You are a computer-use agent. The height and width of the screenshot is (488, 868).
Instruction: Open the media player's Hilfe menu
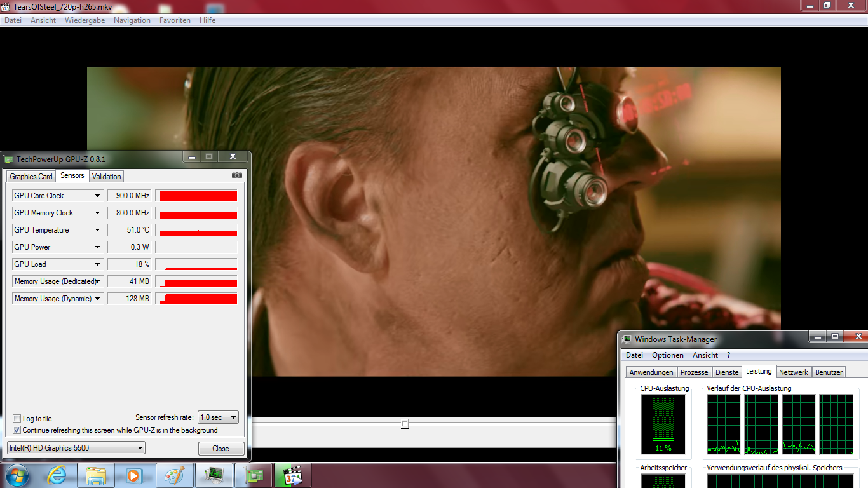[x=207, y=20]
